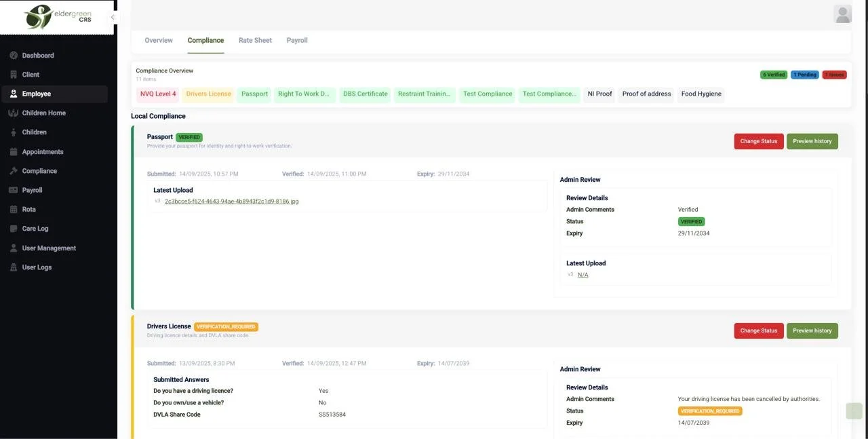Image resolution: width=868 pixels, height=439 pixels.
Task: Open the user profile avatar
Action: click(842, 14)
